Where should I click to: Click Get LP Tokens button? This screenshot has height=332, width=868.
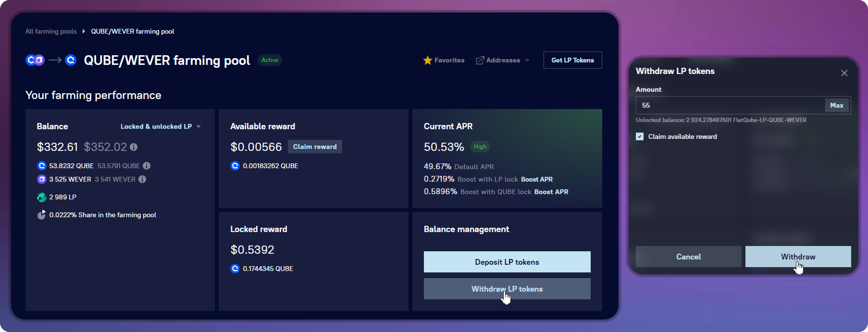[572, 60]
